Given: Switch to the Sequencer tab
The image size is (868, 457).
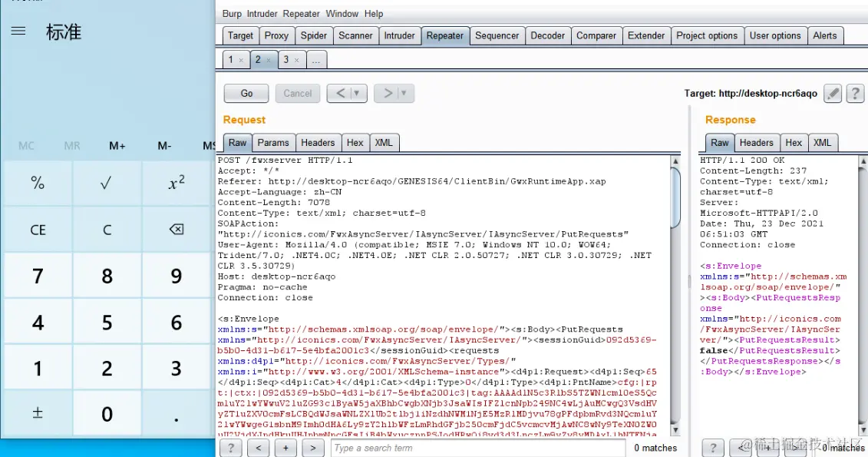Looking at the screenshot, I should click(497, 35).
